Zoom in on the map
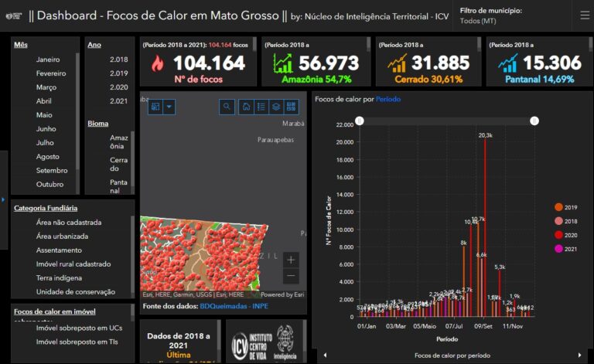This screenshot has width=594, height=364. pos(291,260)
